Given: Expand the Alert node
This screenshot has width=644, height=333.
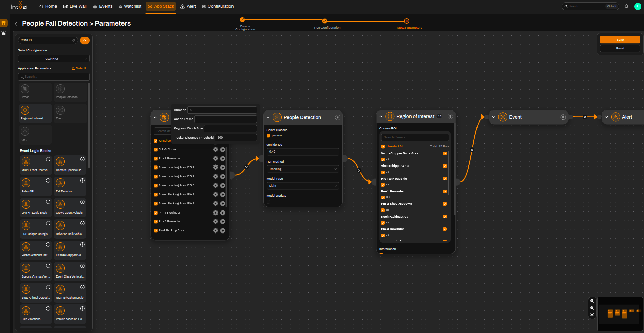Looking at the screenshot, I should [x=606, y=117].
